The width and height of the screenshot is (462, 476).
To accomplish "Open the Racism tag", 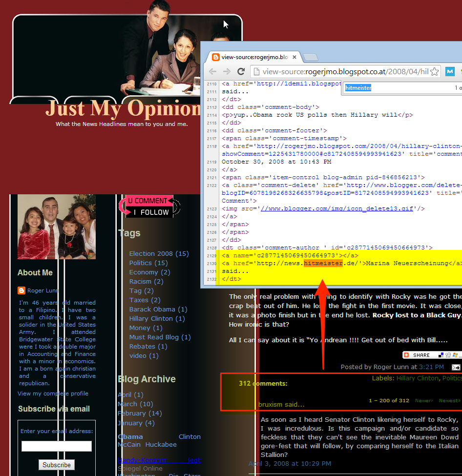I will 146,281.
